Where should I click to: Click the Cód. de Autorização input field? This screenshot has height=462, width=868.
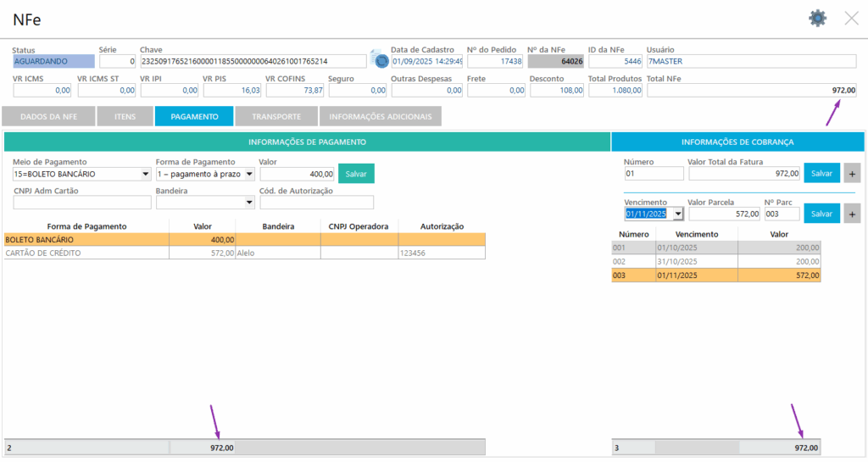(x=316, y=203)
